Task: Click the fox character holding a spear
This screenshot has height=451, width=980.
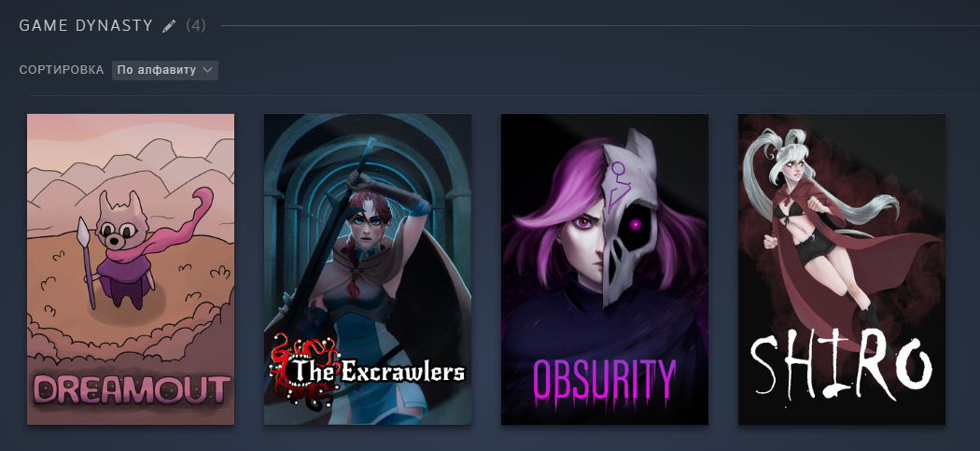Action: [122, 250]
